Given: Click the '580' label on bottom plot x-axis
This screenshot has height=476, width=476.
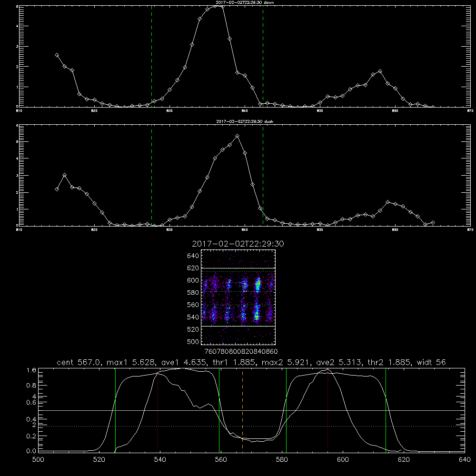Looking at the screenshot, I should click(x=282, y=460).
